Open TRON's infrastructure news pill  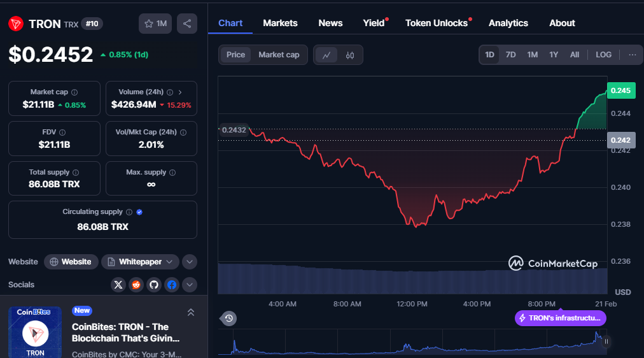(x=560, y=318)
